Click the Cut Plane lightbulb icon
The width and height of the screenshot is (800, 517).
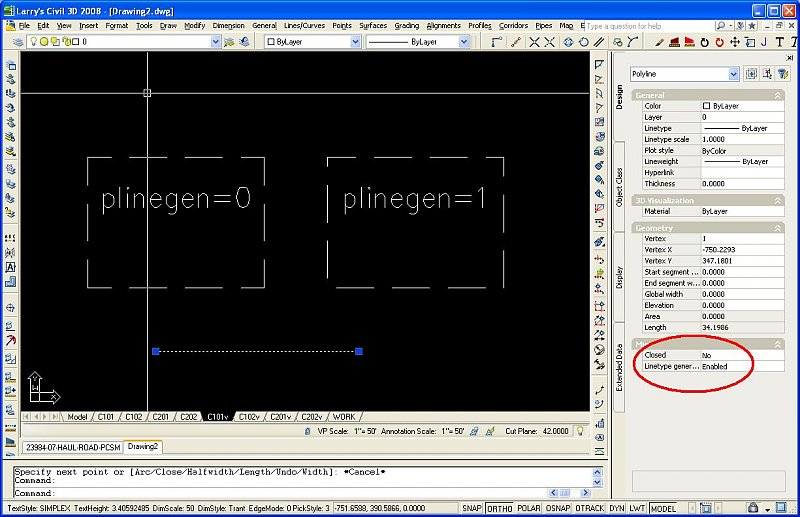pos(580,431)
